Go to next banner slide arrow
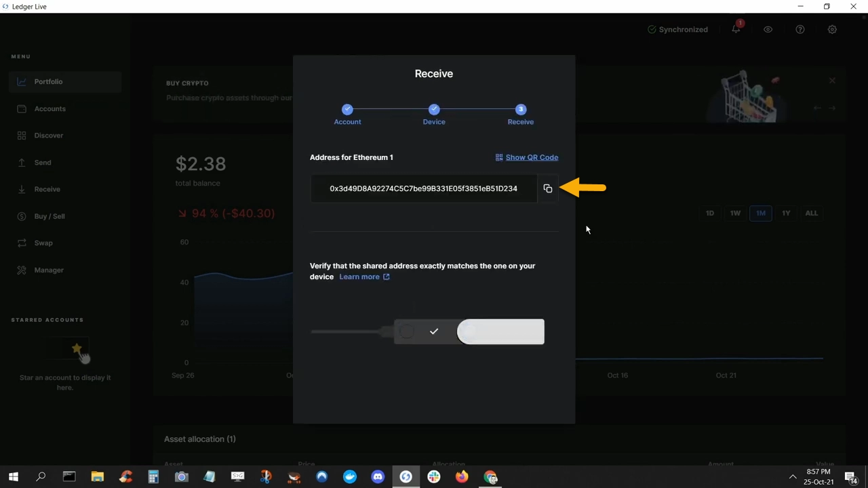The width and height of the screenshot is (868, 488). (832, 108)
